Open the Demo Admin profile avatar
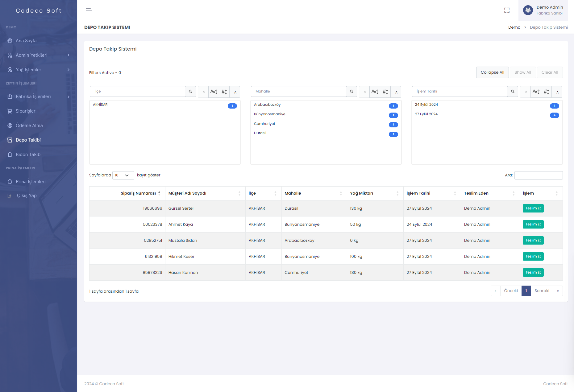The height and width of the screenshot is (392, 574). pyautogui.click(x=528, y=10)
